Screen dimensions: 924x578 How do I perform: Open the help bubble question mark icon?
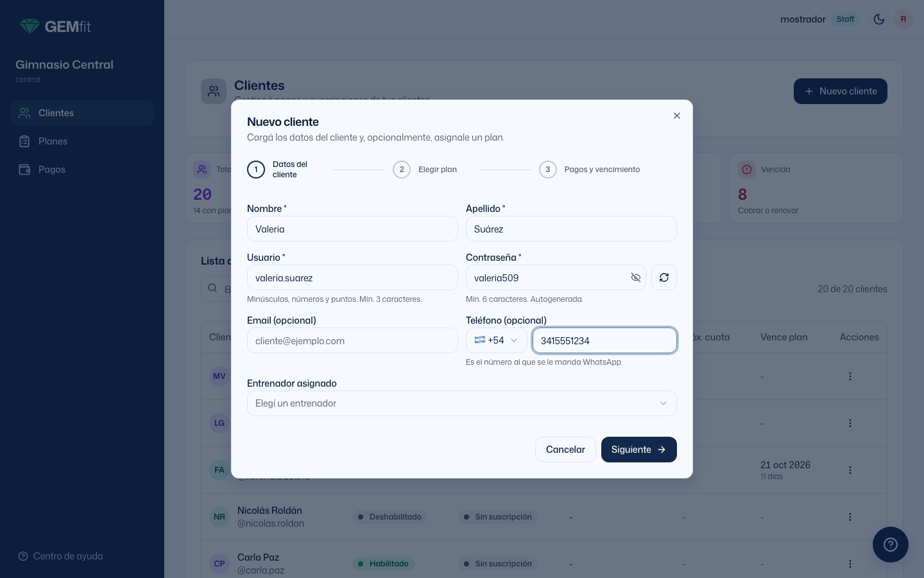pyautogui.click(x=891, y=545)
